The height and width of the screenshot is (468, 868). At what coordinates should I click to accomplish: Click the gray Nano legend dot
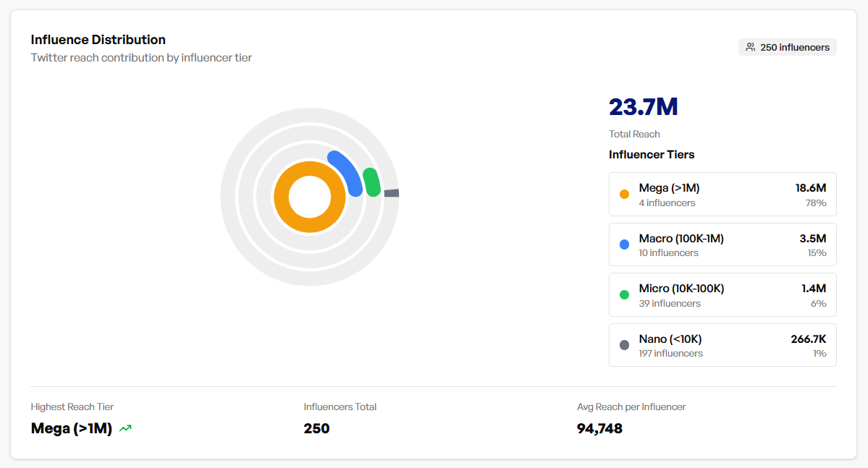click(x=623, y=345)
